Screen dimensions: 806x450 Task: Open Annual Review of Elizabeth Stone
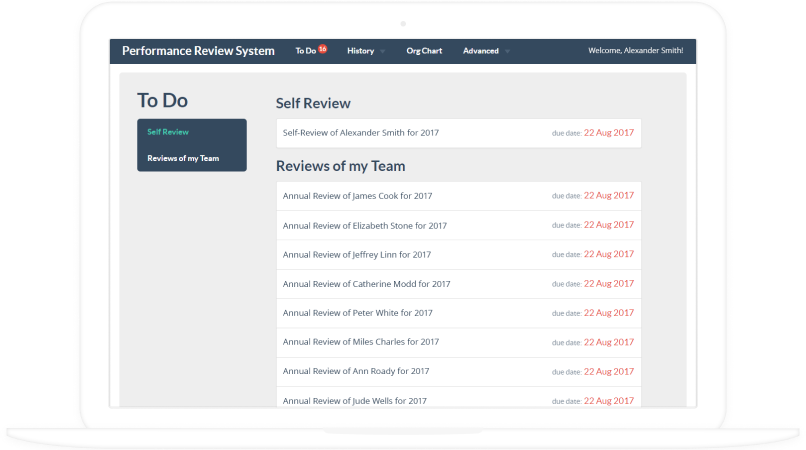pyautogui.click(x=365, y=226)
